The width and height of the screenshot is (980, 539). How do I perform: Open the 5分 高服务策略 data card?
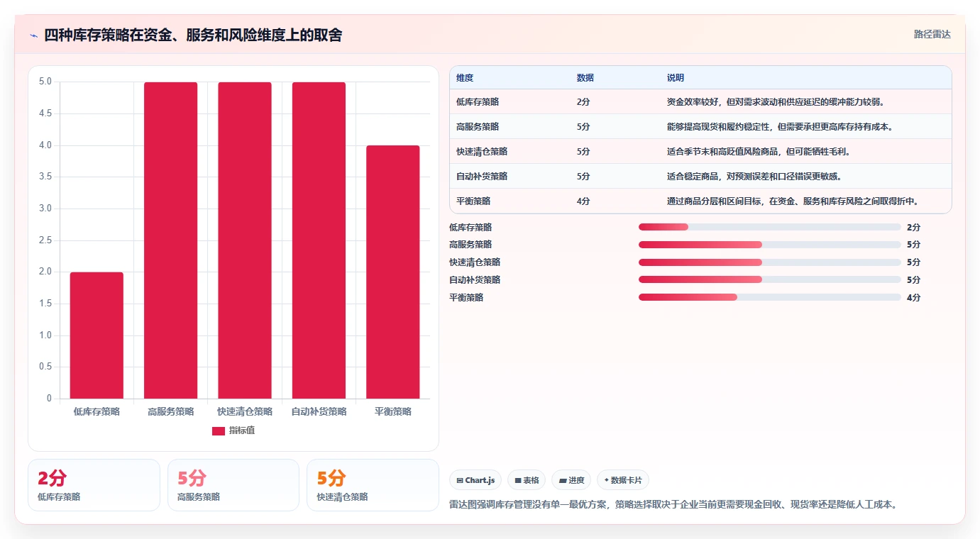point(233,485)
